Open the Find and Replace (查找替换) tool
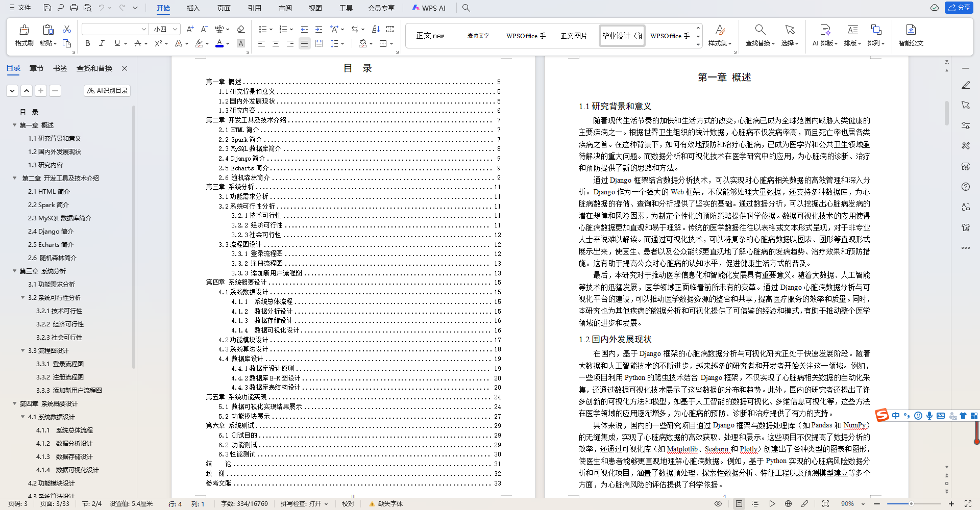Screen dimensions: 980x510 click(x=760, y=35)
